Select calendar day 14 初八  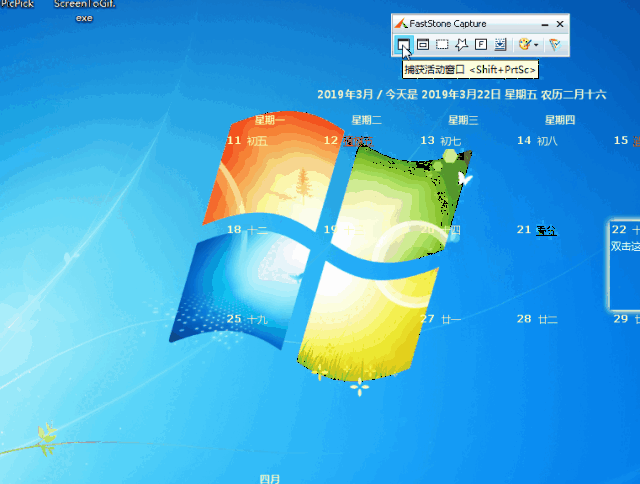pos(537,141)
